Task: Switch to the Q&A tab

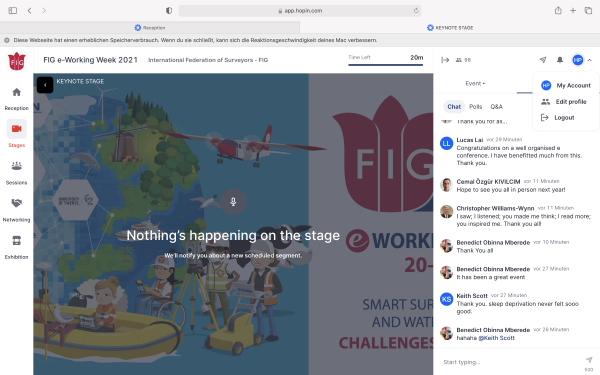Action: point(497,107)
